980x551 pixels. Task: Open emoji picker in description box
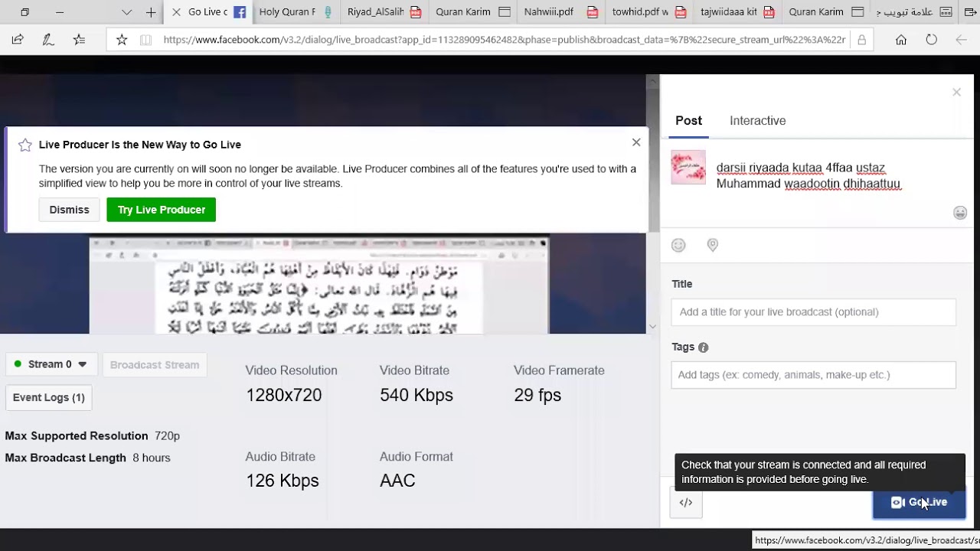(960, 213)
